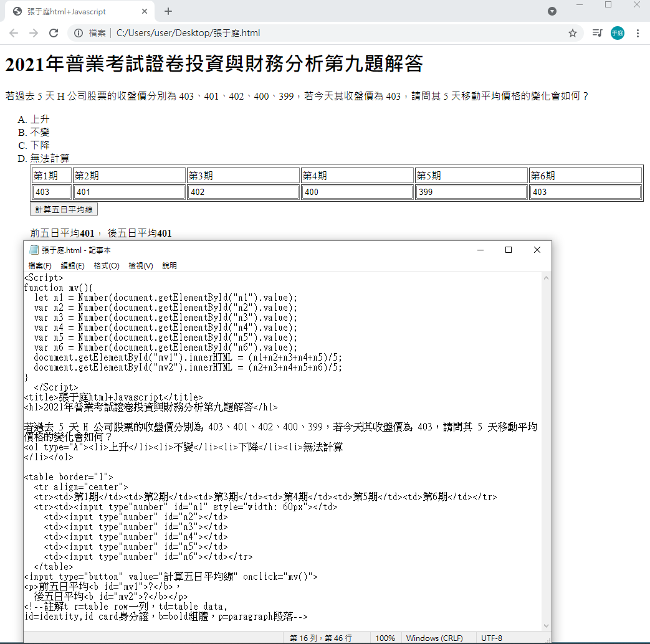Open Notepad's 說明 menu
The height and width of the screenshot is (644, 650).
(169, 266)
